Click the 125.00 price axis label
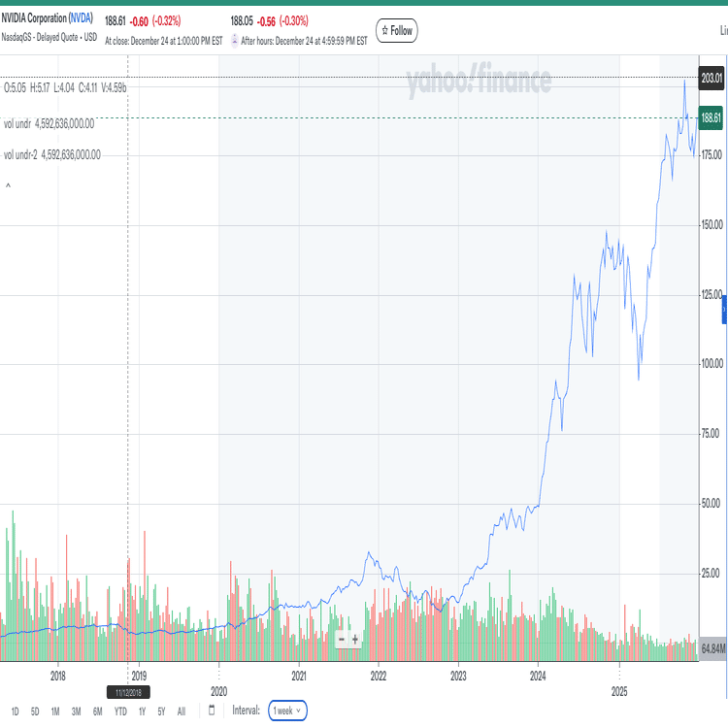 711,295
